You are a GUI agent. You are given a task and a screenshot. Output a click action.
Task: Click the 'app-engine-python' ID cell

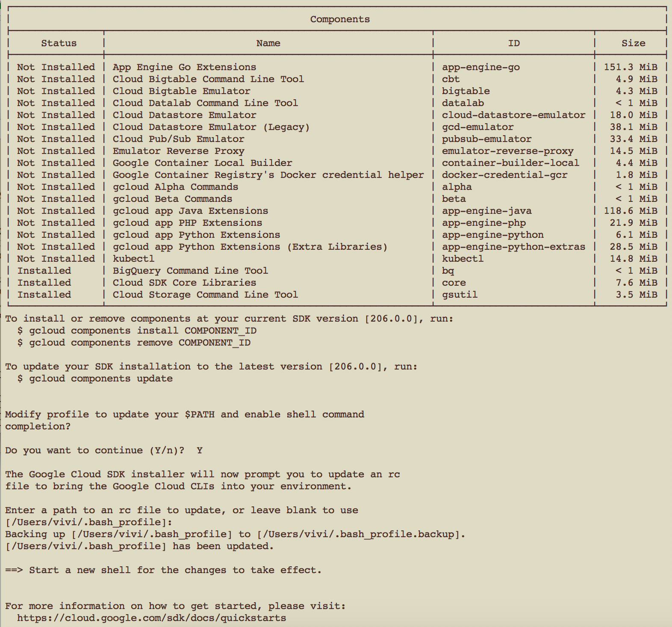(493, 235)
